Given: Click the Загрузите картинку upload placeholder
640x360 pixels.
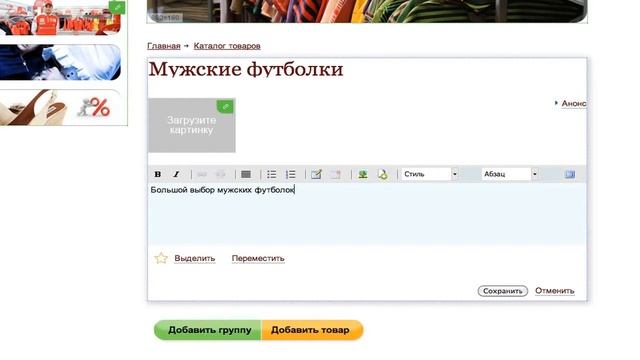Looking at the screenshot, I should 192,125.
